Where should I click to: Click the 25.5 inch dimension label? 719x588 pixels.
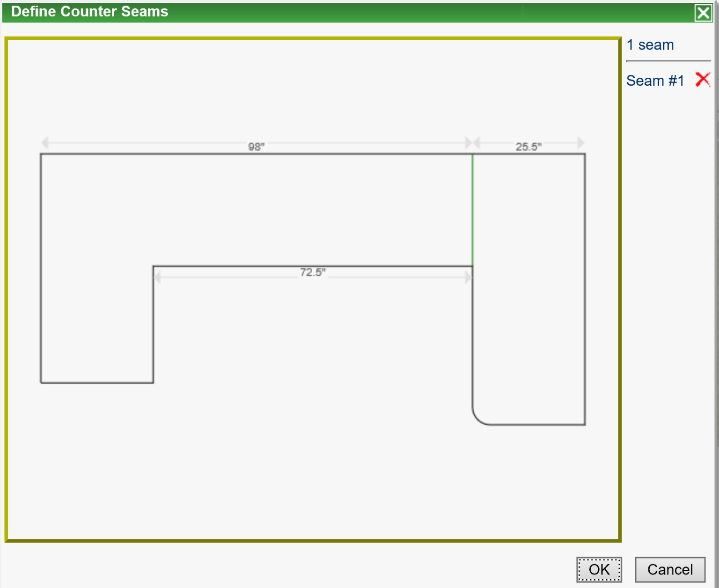point(529,147)
